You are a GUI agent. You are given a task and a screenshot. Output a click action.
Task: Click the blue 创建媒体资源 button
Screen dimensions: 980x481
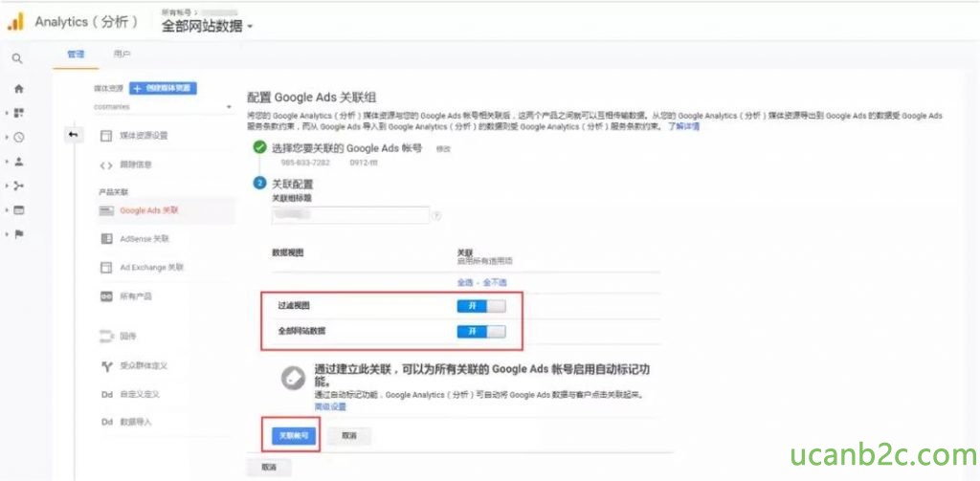point(163,88)
